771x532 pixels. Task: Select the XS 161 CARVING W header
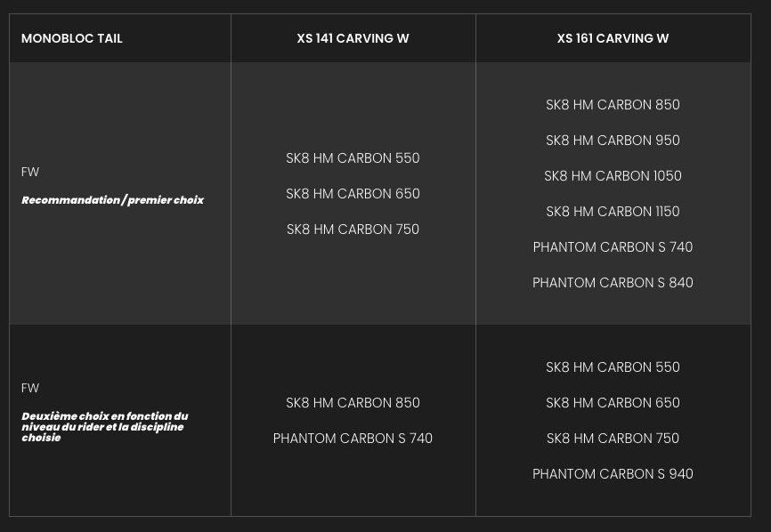tap(613, 38)
